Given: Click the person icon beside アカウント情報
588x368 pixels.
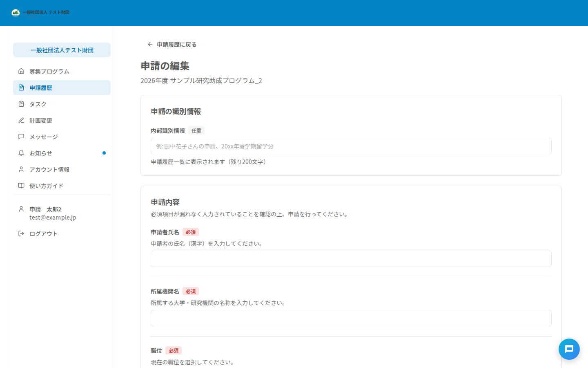Looking at the screenshot, I should pyautogui.click(x=21, y=169).
